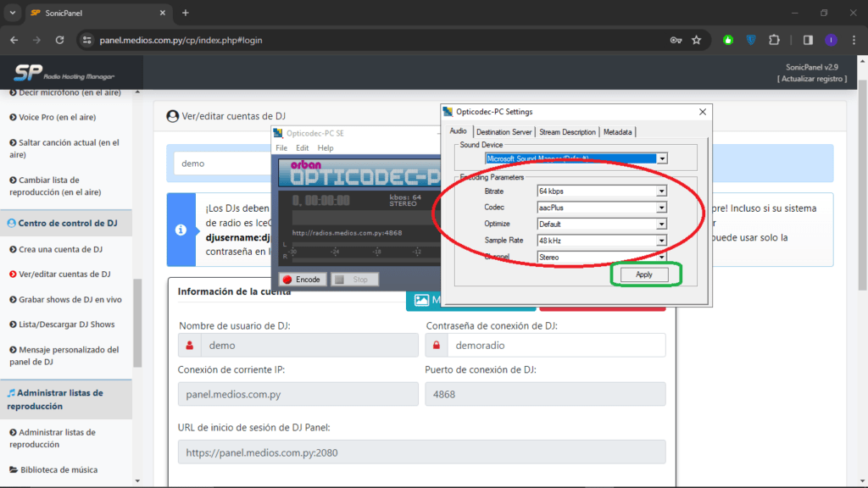
Task: Open Mensaje personalizado del panel de DJ
Action: [x=64, y=356]
